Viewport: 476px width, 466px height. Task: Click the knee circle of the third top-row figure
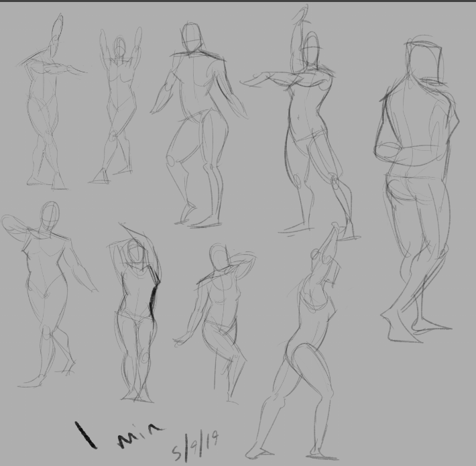(172, 162)
